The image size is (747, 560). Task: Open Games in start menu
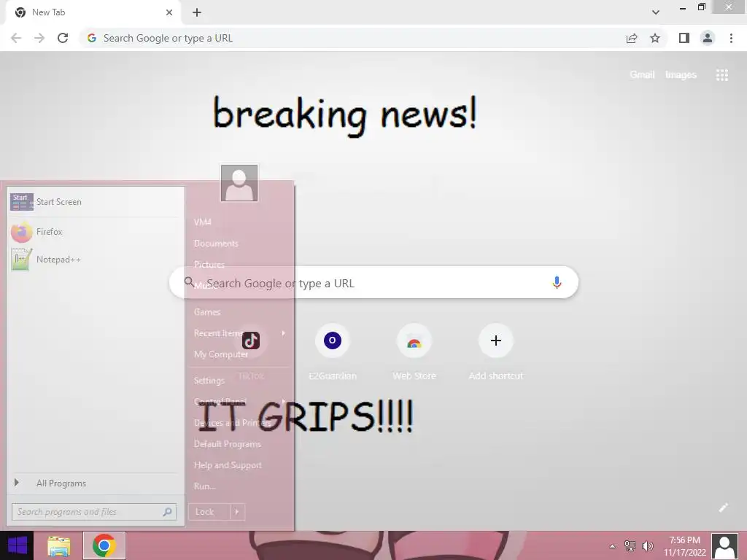(x=207, y=312)
